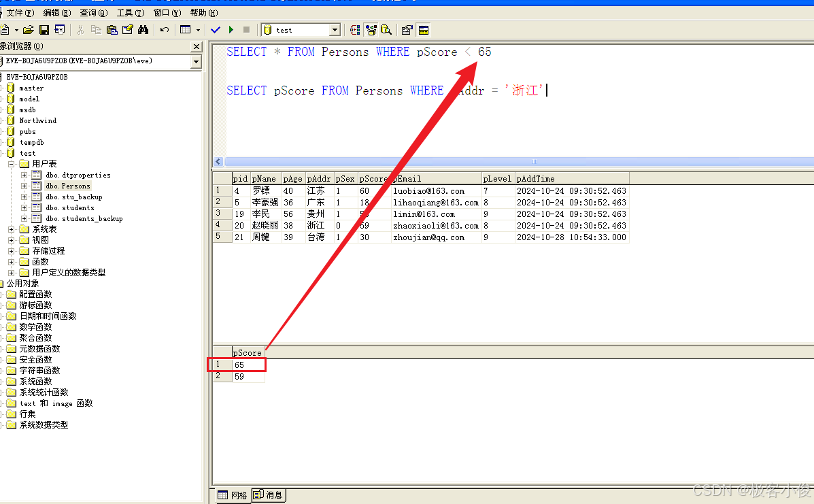Save the current query
Screen dimensions: 814x504
tap(44, 30)
